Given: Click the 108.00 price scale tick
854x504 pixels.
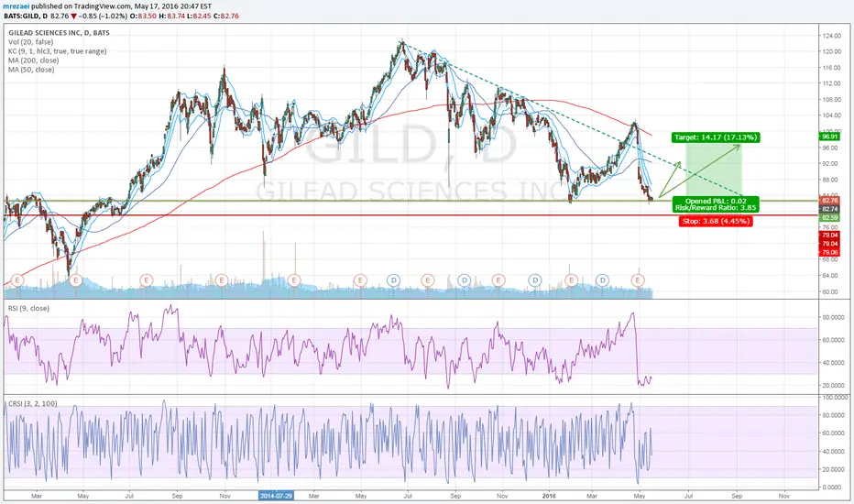Looking at the screenshot, I should (x=831, y=100).
